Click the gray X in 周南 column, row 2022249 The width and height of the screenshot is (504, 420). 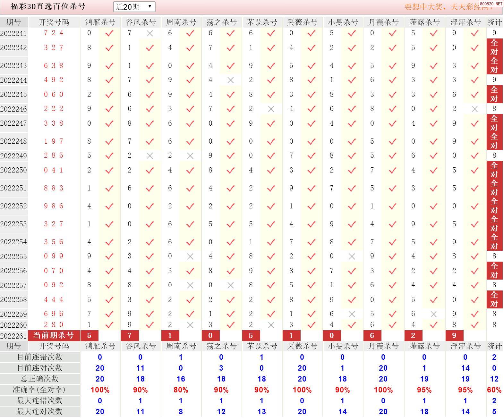[190, 156]
